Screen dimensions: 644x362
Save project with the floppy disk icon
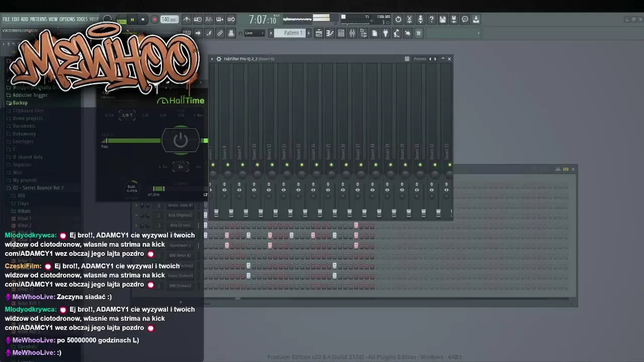pyautogui.click(x=443, y=19)
